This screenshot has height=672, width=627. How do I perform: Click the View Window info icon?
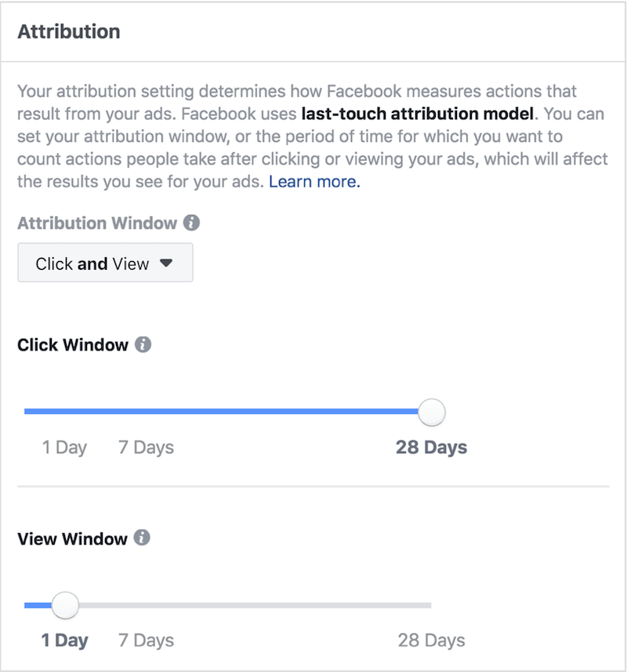coord(142,537)
